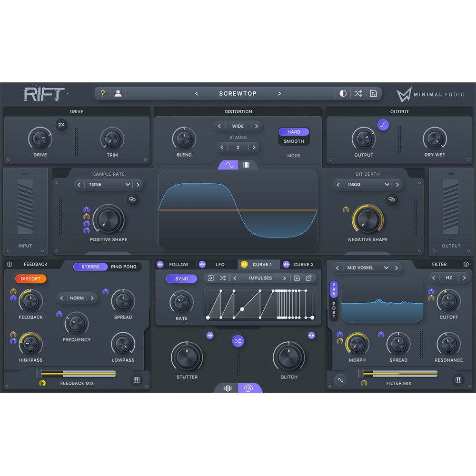The width and height of the screenshot is (476, 476).
Task: Open the user account icon
Action: pos(118,93)
